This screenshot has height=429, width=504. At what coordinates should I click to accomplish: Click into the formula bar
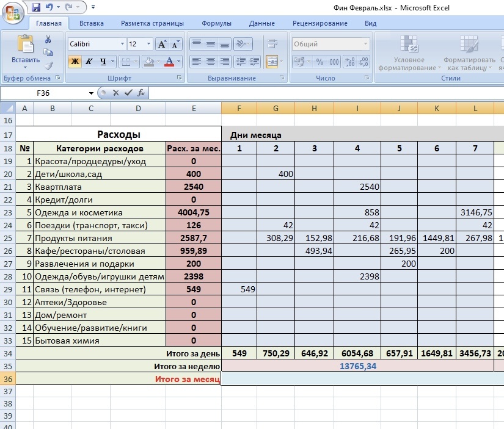pyautogui.click(x=326, y=93)
